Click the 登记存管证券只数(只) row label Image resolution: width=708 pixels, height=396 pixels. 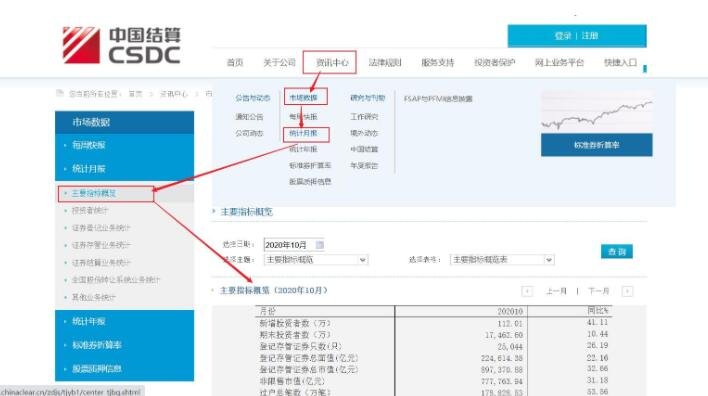point(300,346)
